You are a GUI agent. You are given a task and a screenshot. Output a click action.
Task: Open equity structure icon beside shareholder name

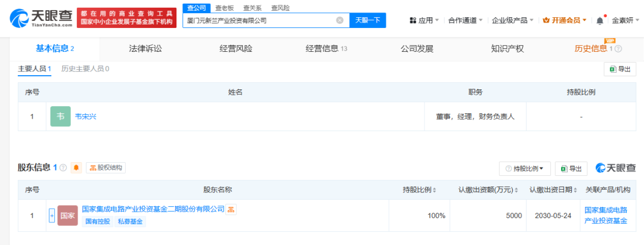231,210
